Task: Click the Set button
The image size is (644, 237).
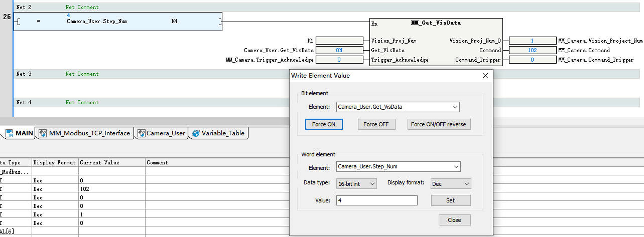Action: [x=450, y=200]
